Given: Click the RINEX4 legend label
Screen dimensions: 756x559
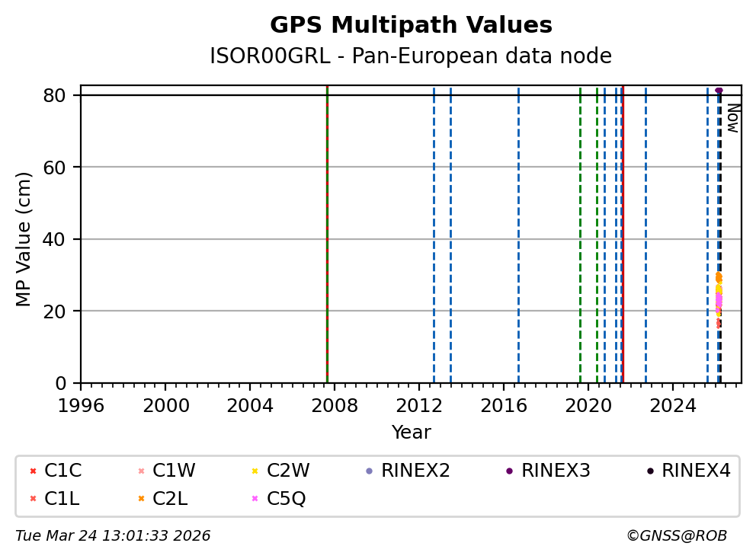Looking at the screenshot, I should tap(695, 471).
